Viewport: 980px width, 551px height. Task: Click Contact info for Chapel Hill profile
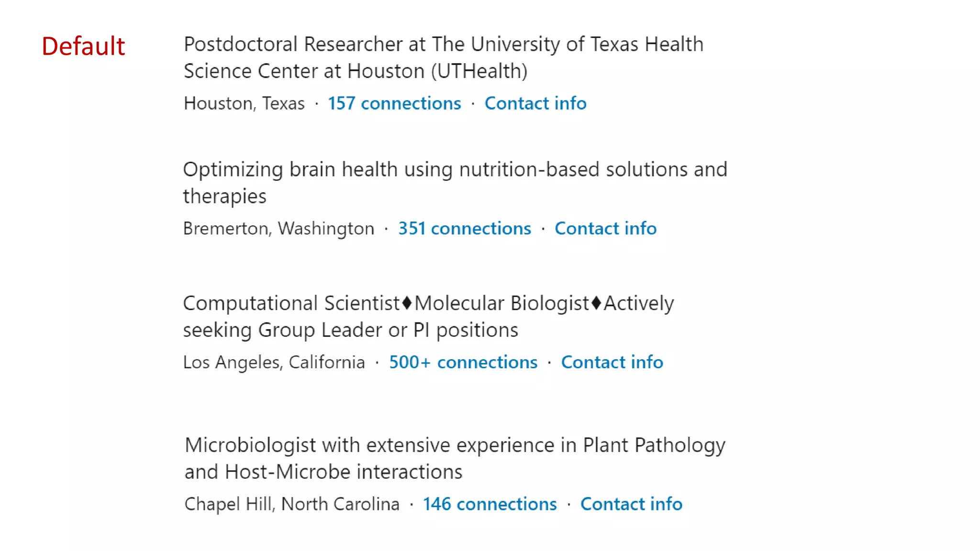[x=631, y=504]
